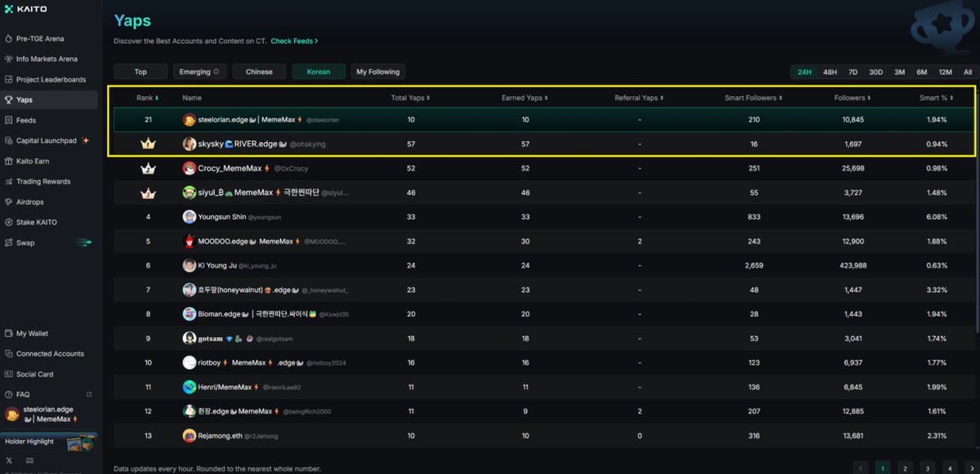Go to the previous page with the left arrow

click(861, 467)
